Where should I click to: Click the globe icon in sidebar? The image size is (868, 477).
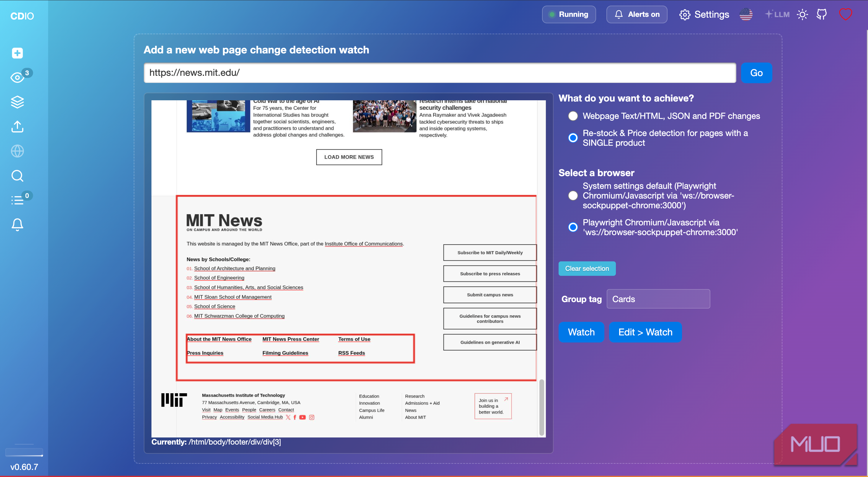(17, 151)
